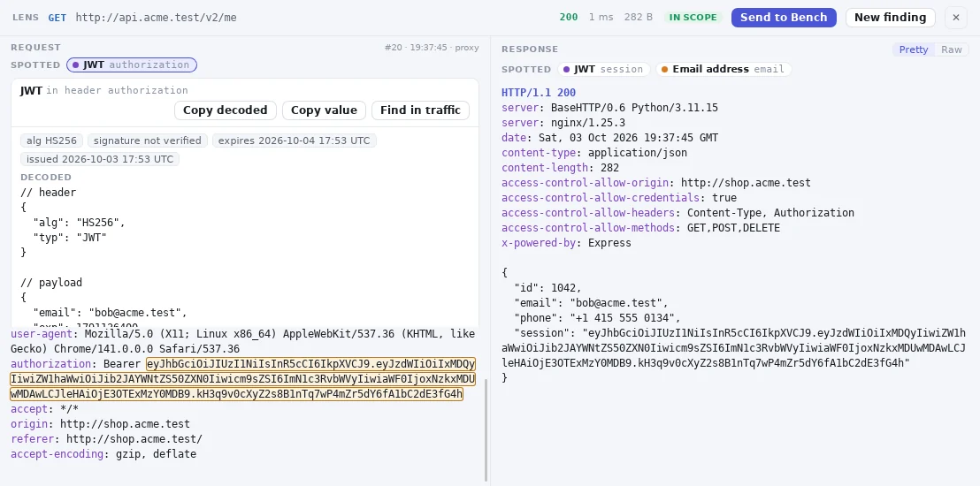Screen dimensions: 980x486
Task: Click the accept-encoding gzip, deflate header
Action: pyautogui.click(x=103, y=454)
